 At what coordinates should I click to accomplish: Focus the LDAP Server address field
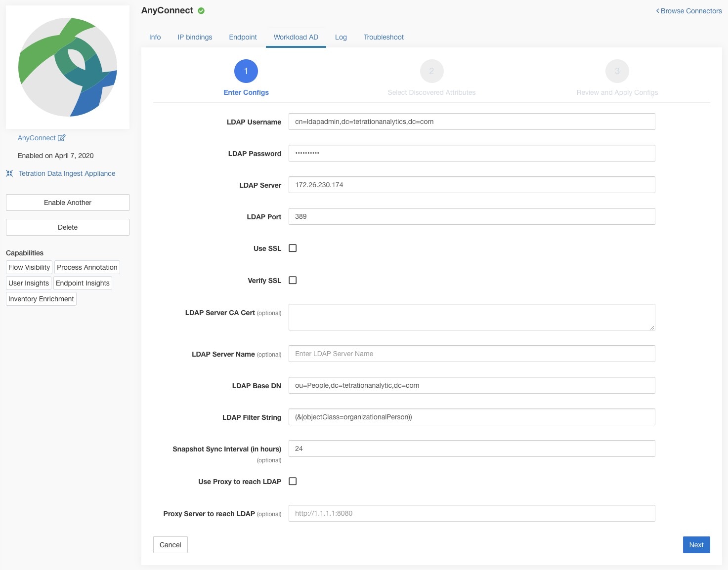pyautogui.click(x=472, y=185)
